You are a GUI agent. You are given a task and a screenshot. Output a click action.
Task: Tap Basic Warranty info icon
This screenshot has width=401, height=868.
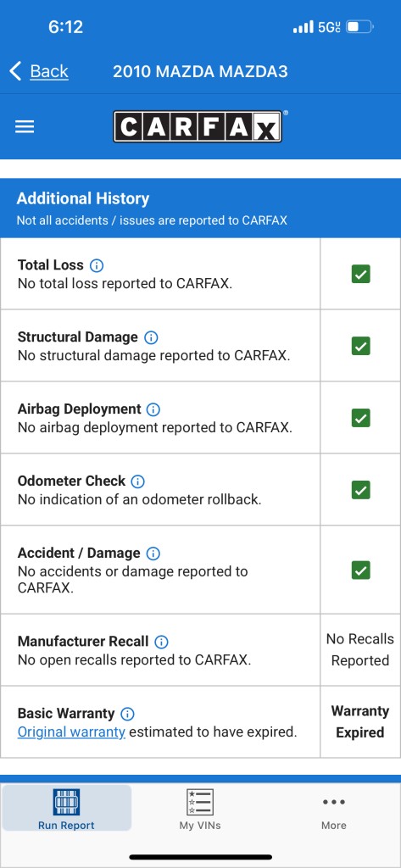point(127,714)
